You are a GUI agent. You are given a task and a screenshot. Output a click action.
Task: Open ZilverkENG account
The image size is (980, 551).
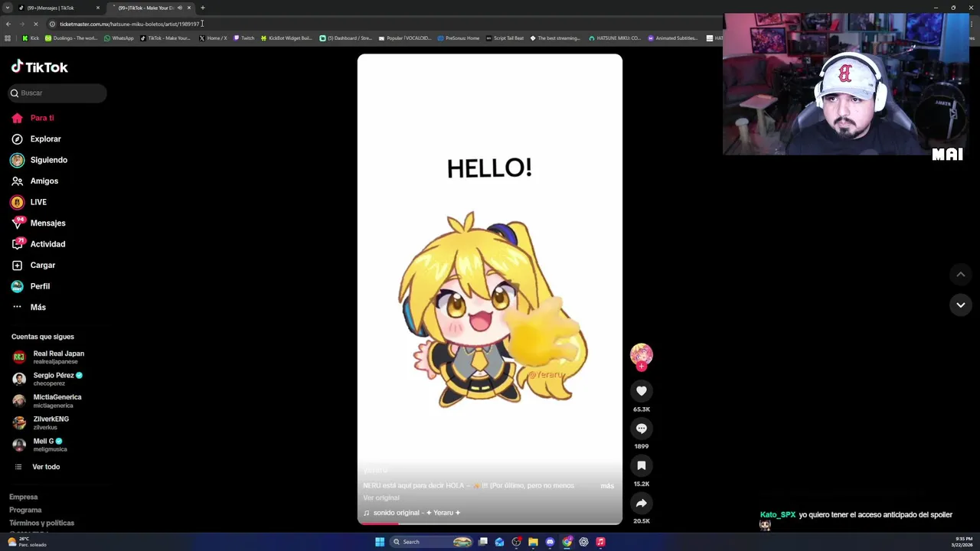[x=41, y=422]
